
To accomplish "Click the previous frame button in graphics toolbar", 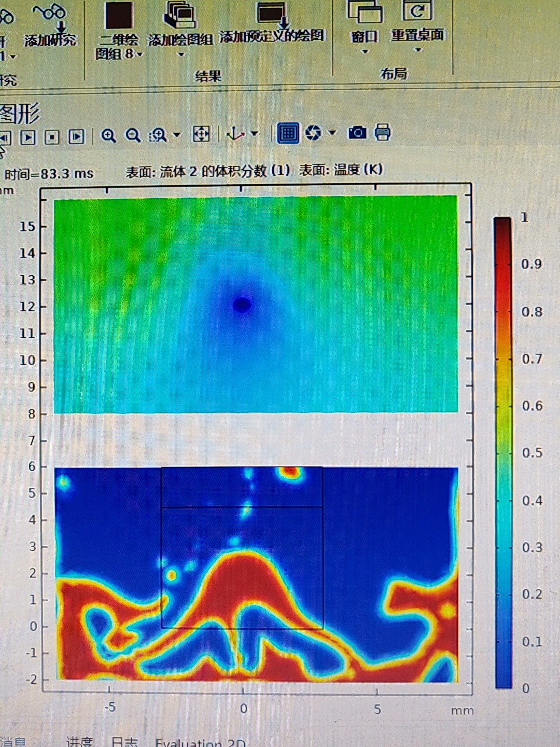I will (5, 138).
